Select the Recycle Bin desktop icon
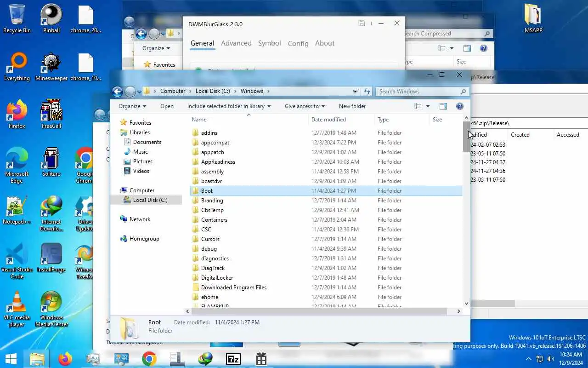588x368 pixels. [x=17, y=19]
